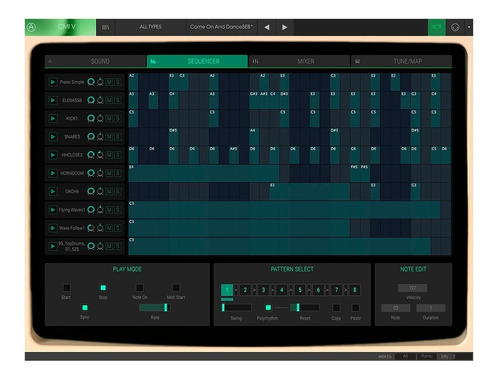Enable the Start play mode checkbox

[x=66, y=288]
